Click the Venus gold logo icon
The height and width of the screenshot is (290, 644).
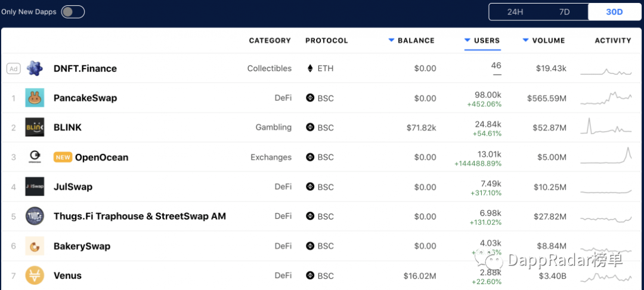(35, 275)
